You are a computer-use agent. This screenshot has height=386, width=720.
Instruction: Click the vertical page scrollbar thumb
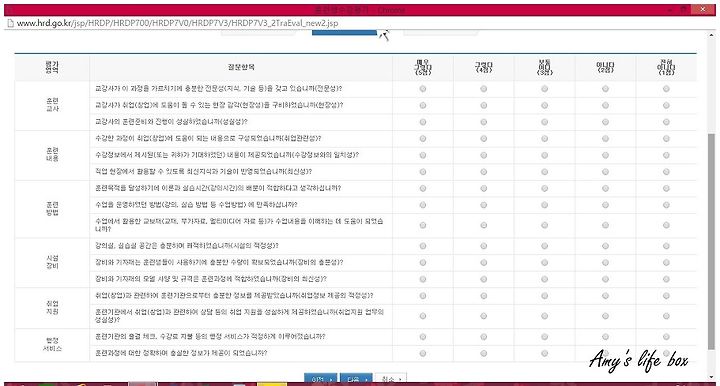(711, 242)
